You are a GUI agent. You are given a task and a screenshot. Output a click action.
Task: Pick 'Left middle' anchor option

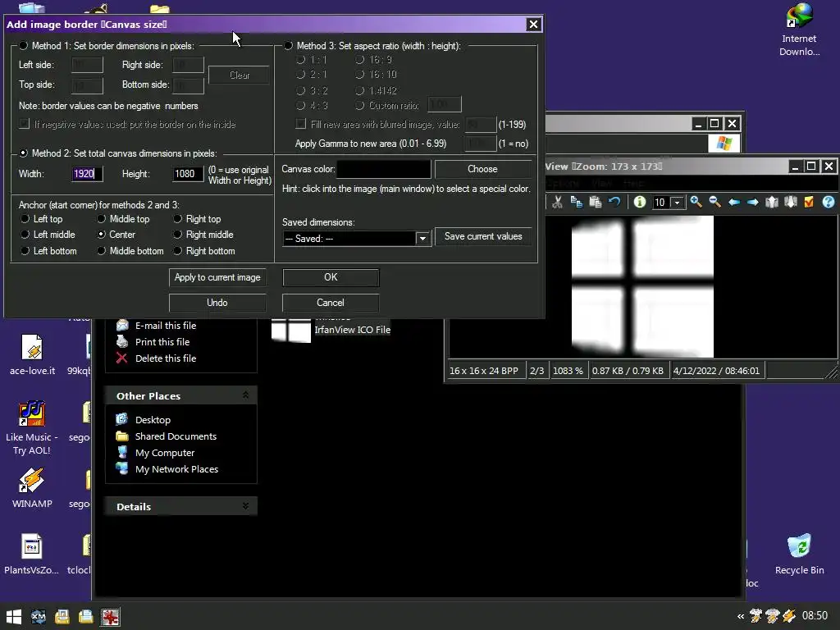point(25,234)
